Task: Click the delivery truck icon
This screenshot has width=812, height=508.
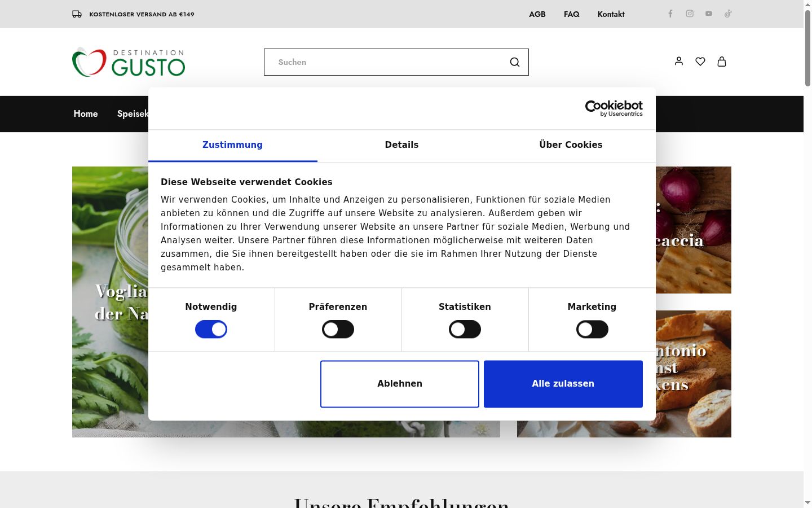Action: click(x=77, y=14)
